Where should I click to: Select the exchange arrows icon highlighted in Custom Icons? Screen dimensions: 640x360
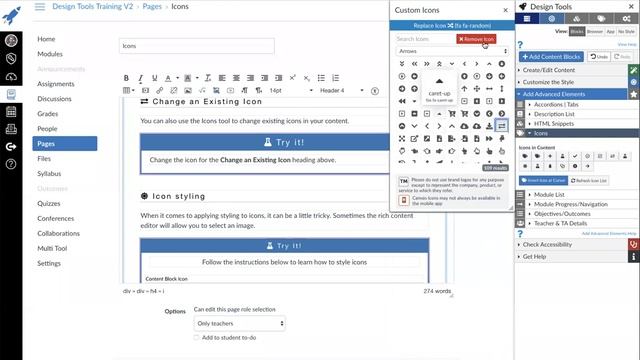coord(502,126)
